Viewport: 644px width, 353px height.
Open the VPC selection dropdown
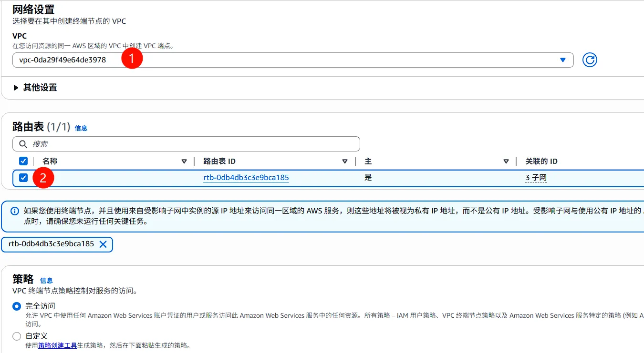564,60
